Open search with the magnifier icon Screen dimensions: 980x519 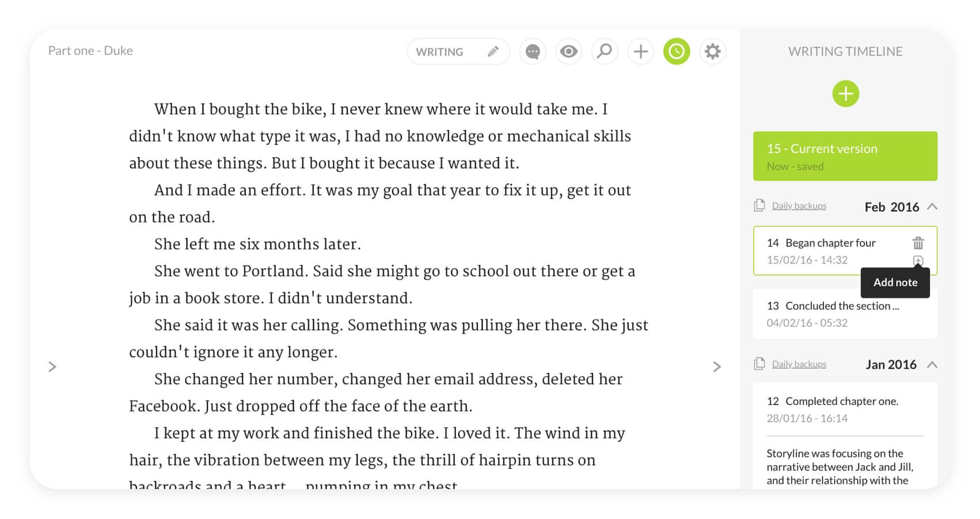(x=605, y=52)
